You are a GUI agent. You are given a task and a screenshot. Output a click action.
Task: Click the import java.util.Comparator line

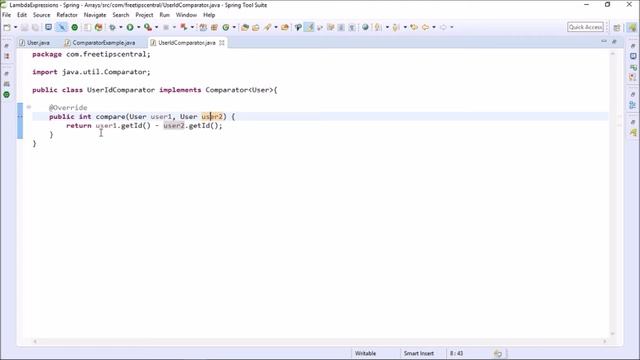[x=91, y=72]
